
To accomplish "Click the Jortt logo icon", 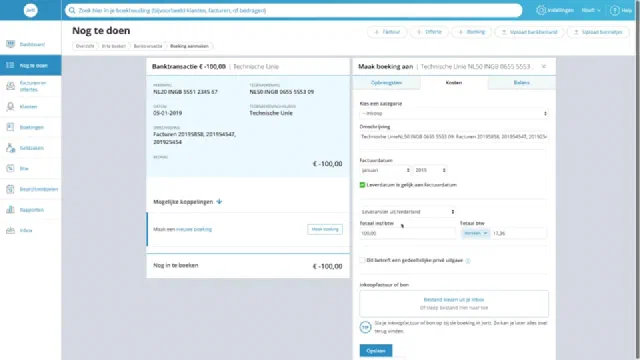I will point(31,10).
